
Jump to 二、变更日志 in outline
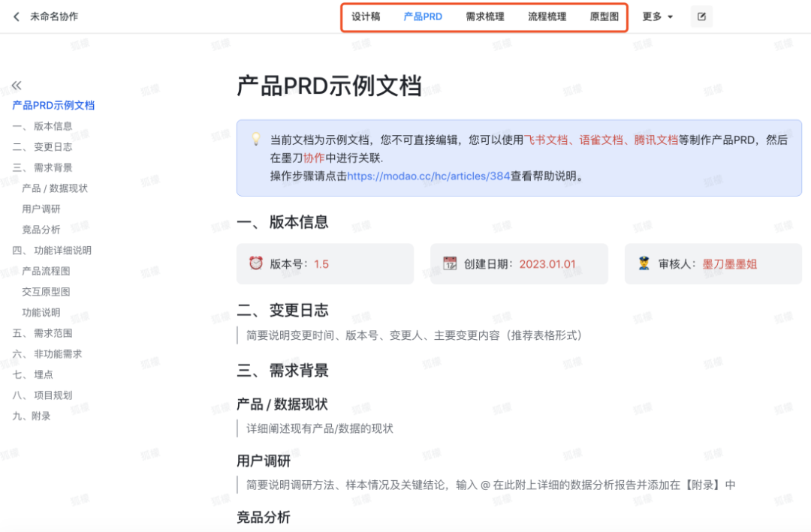pos(42,147)
